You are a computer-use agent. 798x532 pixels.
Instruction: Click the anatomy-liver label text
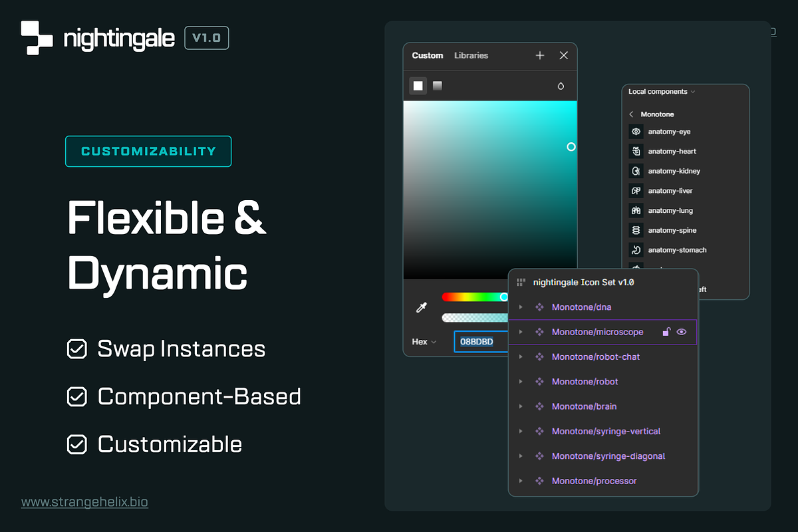tap(670, 191)
